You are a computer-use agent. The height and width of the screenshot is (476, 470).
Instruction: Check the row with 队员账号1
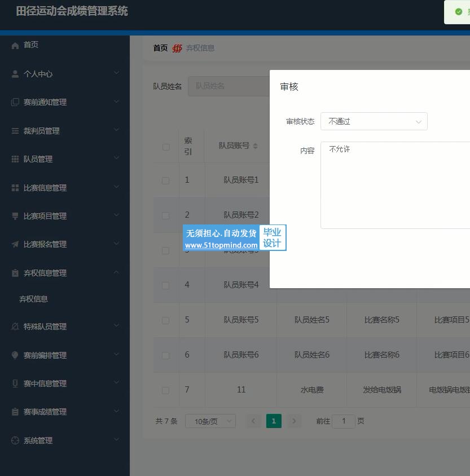point(165,180)
